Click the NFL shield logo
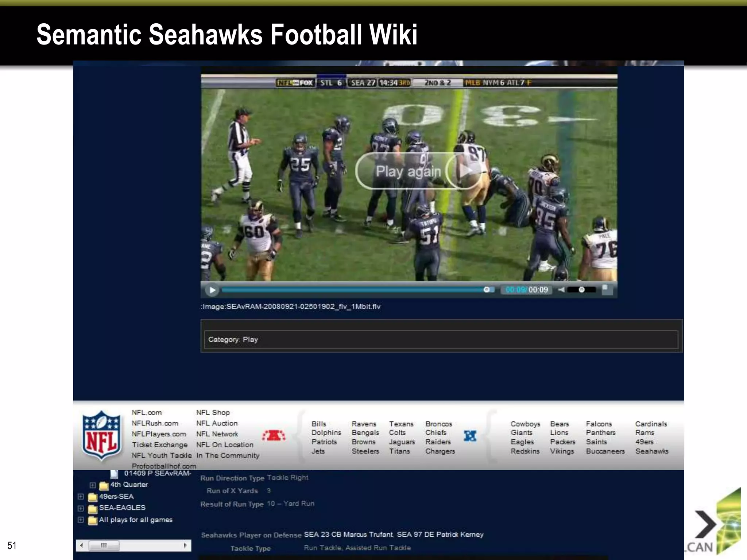The width and height of the screenshot is (747, 560). tap(101, 436)
